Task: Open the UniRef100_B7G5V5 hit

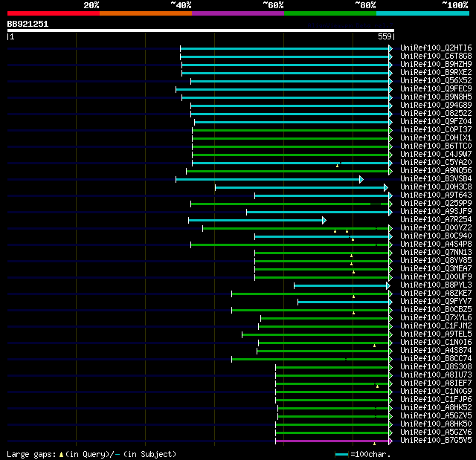Action: 436,441
